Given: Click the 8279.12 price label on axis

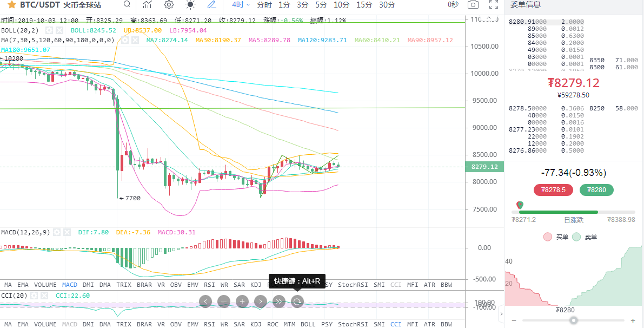Looking at the screenshot, I should pyautogui.click(x=484, y=167).
